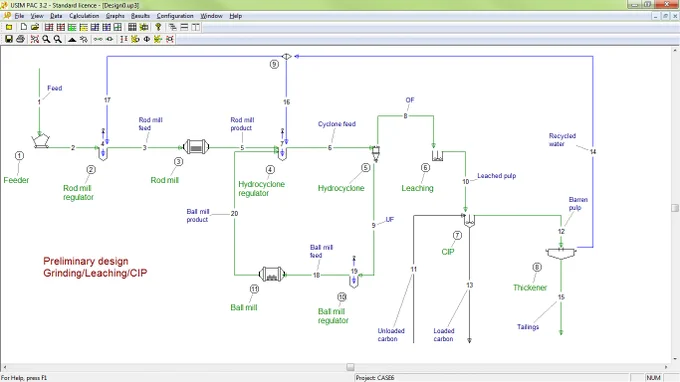The image size is (680, 382).
Task: Open the Window menu
Action: [211, 16]
